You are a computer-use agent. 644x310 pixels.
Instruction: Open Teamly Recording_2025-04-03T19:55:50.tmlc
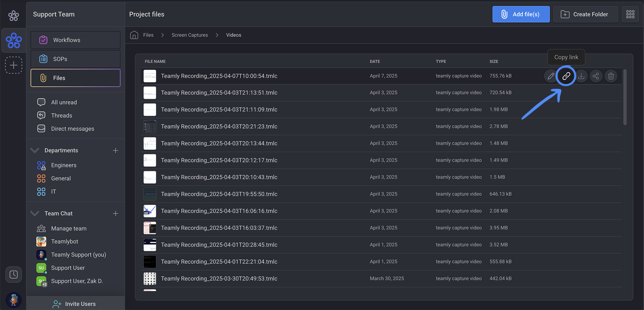pos(219,194)
